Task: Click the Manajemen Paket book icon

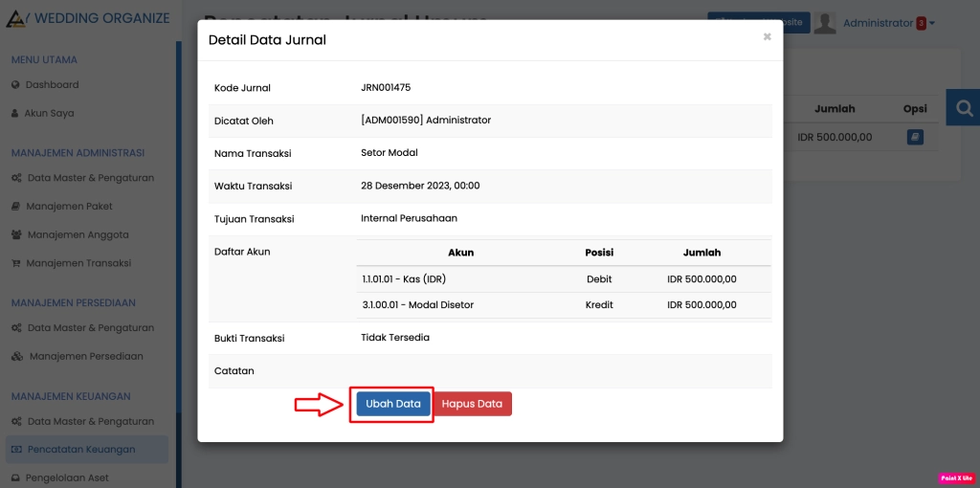Action: (x=16, y=206)
